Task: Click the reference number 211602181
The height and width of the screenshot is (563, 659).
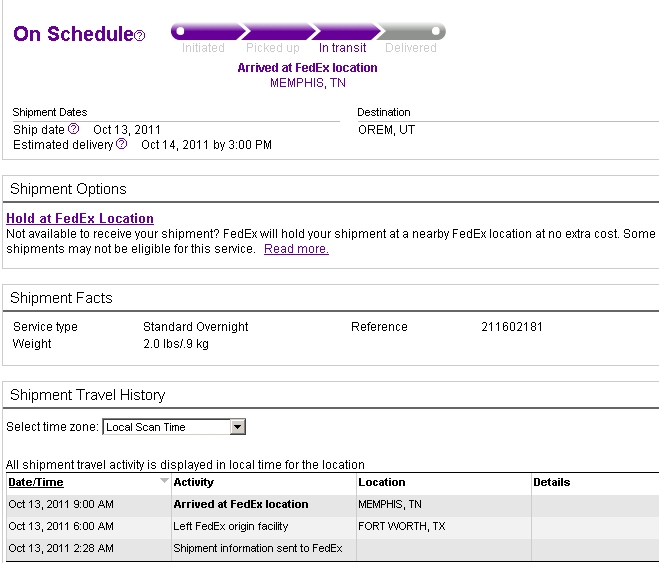Action: (x=512, y=327)
